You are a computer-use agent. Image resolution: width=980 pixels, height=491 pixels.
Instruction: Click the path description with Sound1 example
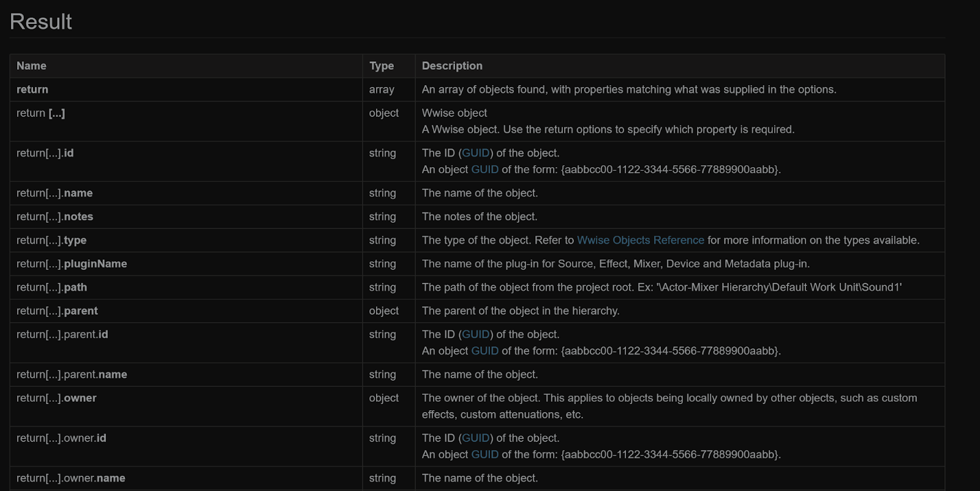point(662,288)
